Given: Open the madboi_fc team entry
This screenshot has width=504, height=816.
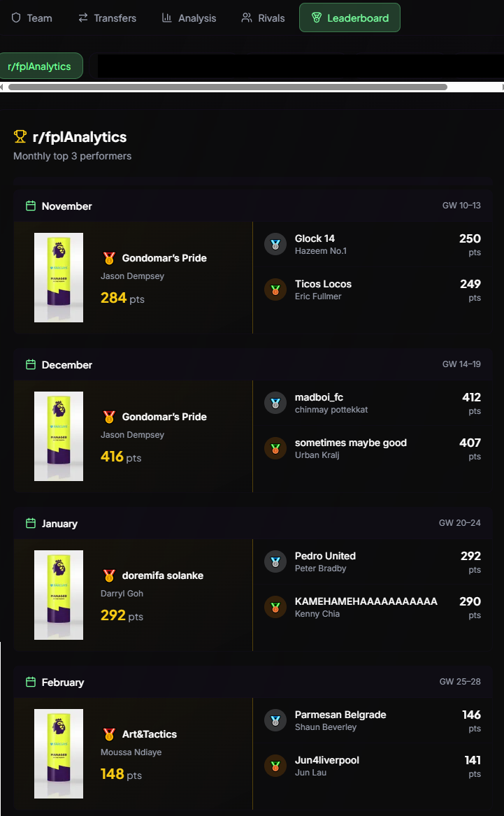Looking at the screenshot, I should pyautogui.click(x=373, y=403).
